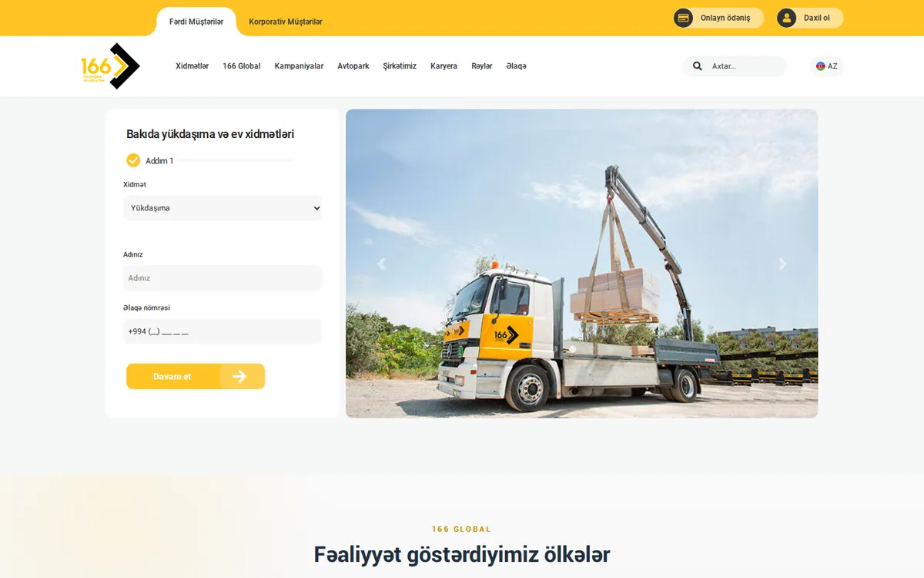Click the crane truck banner image
This screenshot has width=924, height=578.
point(581,264)
